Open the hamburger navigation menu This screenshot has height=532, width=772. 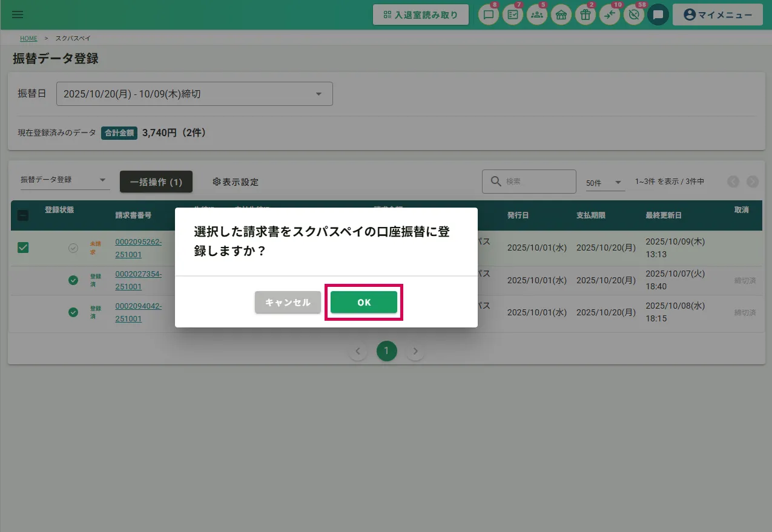point(18,15)
